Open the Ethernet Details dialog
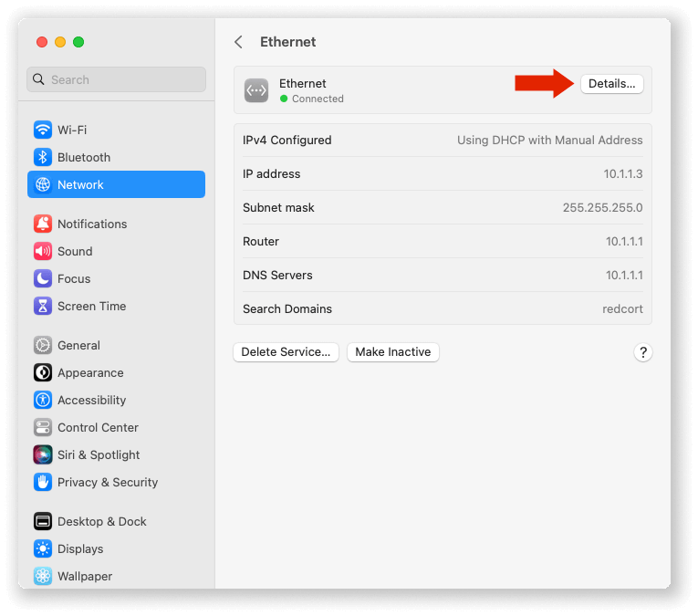 [611, 84]
